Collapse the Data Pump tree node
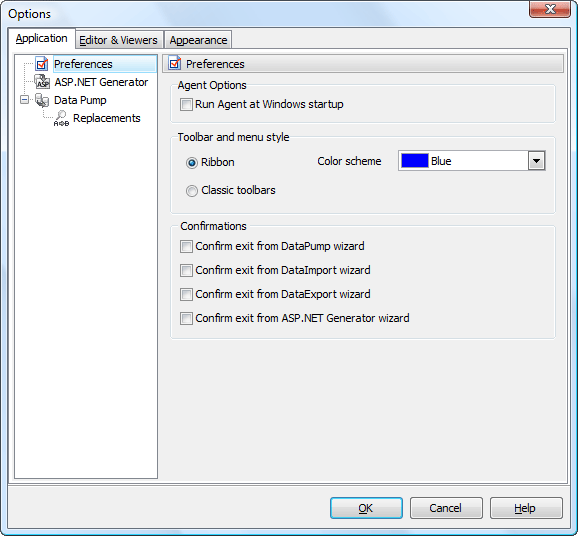The width and height of the screenshot is (578, 536). pyautogui.click(x=24, y=100)
